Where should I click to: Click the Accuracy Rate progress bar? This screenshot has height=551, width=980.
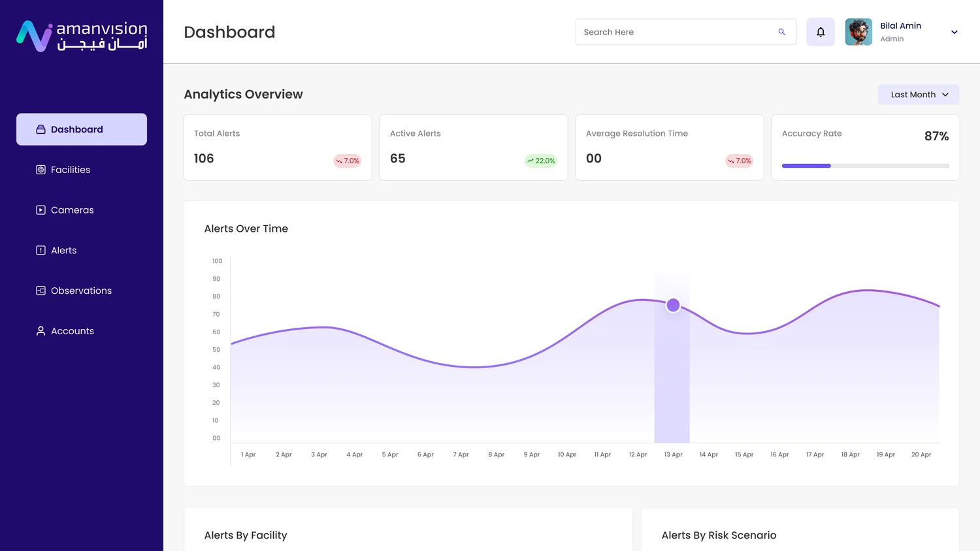point(866,166)
